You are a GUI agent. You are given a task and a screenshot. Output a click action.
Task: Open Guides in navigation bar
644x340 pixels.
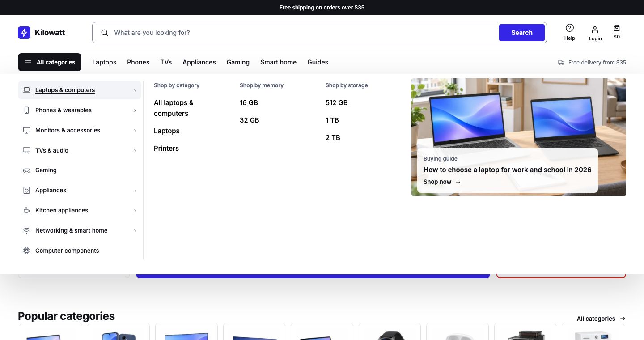coord(318,62)
